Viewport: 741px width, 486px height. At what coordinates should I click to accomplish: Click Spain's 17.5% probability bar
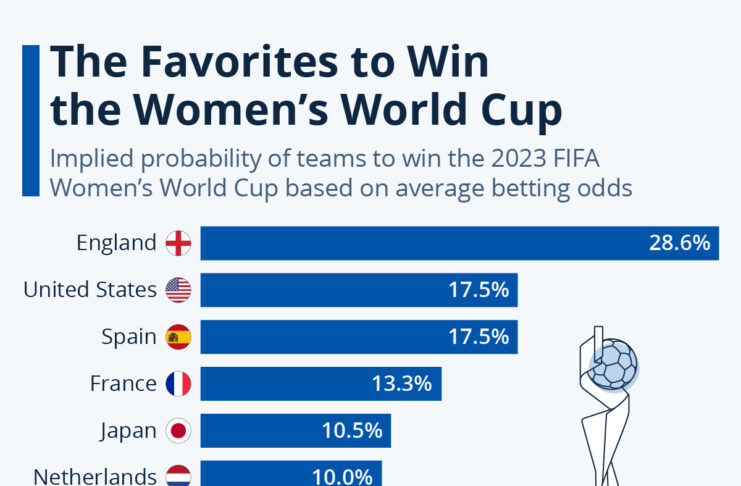click(358, 337)
